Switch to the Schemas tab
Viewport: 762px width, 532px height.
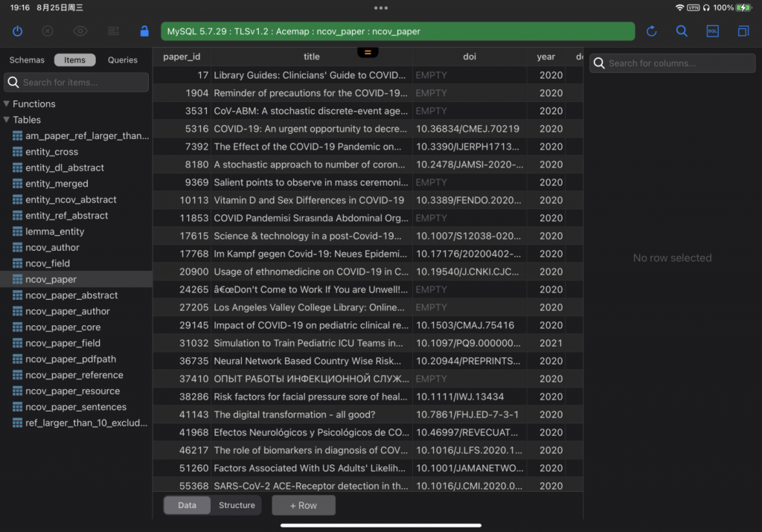tap(27, 60)
